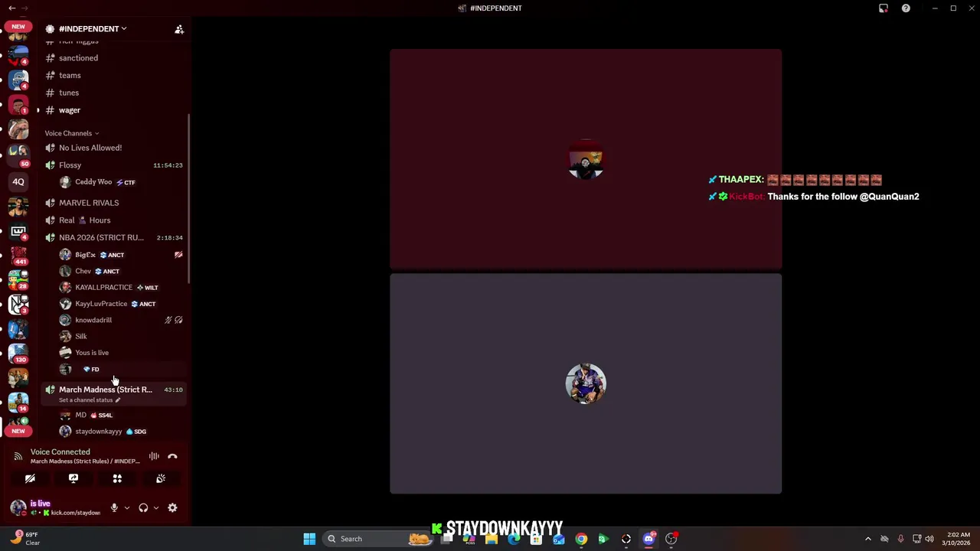Start screen sharing from the voice panel
Image resolution: width=980 pixels, height=551 pixels.
coord(73,478)
